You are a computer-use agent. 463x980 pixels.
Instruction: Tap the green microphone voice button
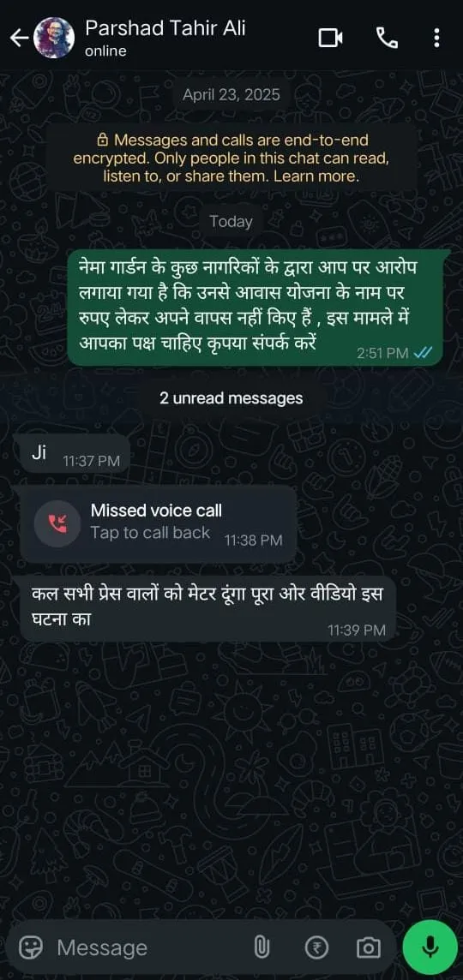(430, 948)
